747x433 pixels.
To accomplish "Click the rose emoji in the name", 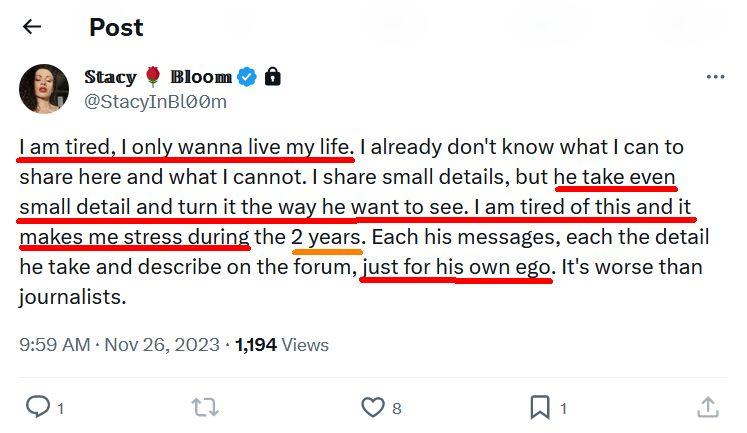I will (152, 77).
